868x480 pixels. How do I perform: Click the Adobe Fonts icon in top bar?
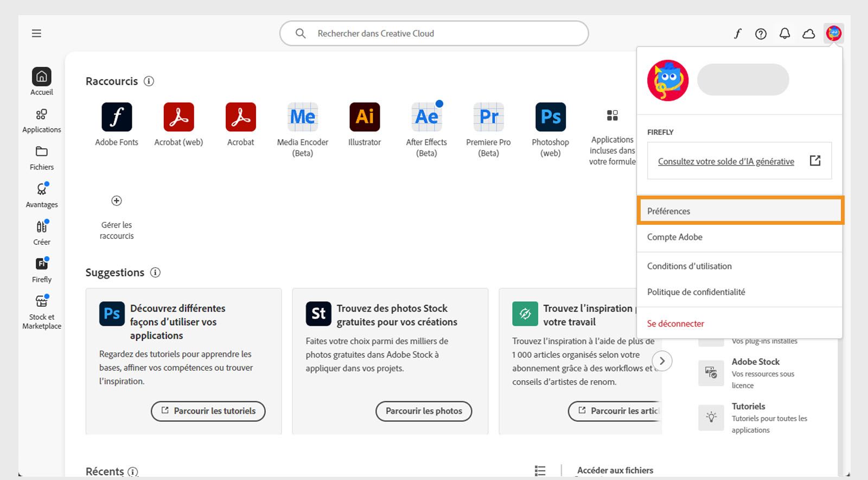point(737,34)
